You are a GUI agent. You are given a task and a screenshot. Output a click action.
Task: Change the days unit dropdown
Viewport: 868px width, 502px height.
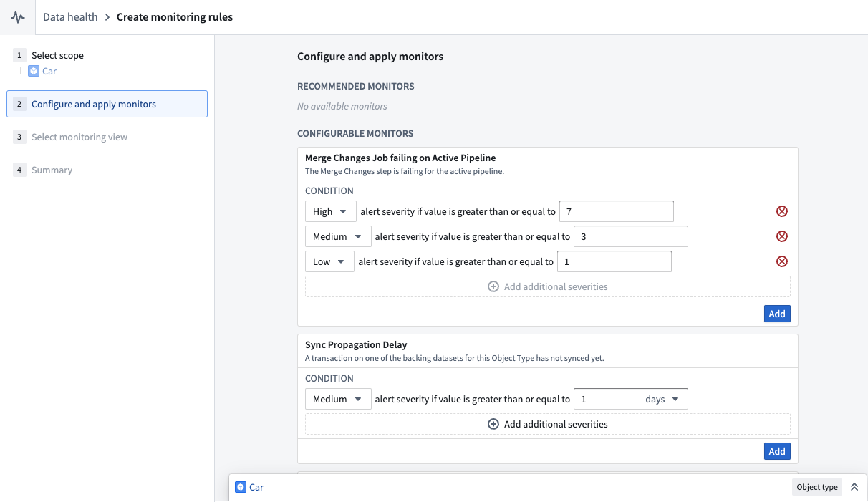[x=662, y=399]
